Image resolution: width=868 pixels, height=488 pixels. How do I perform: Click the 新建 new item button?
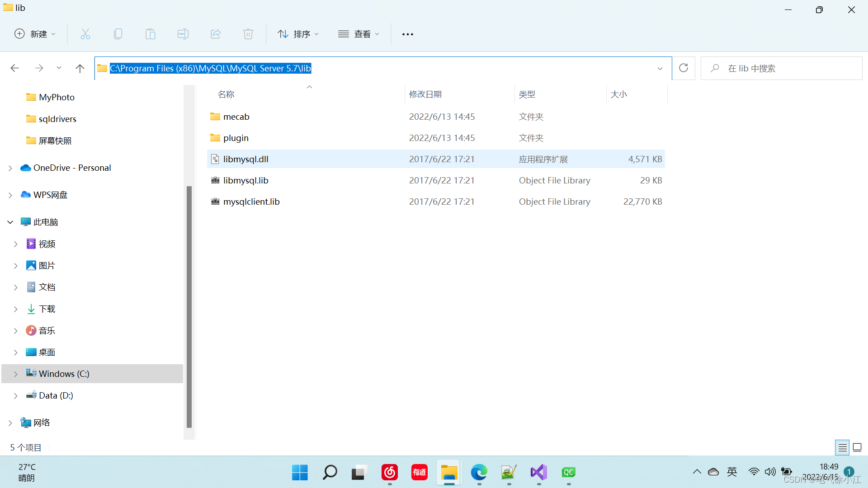pos(35,34)
